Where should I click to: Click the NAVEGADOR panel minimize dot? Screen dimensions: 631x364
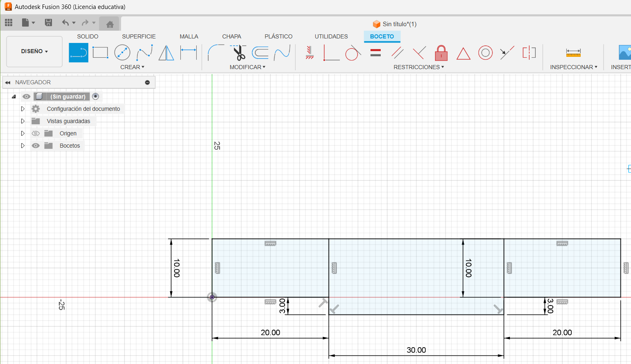tap(147, 83)
